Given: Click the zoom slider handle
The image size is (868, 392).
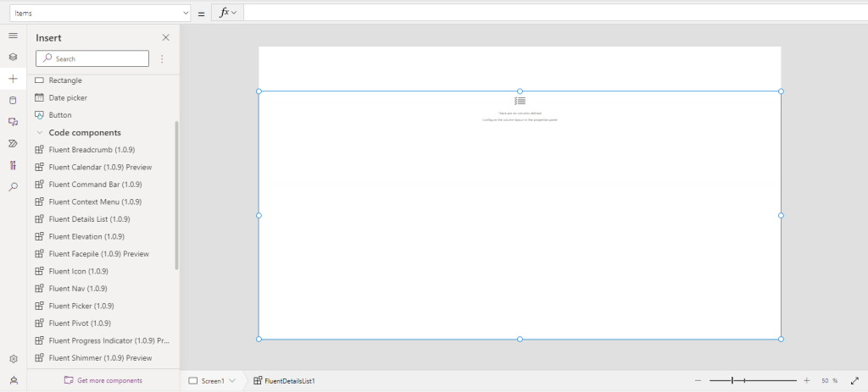Looking at the screenshot, I should tap(732, 381).
